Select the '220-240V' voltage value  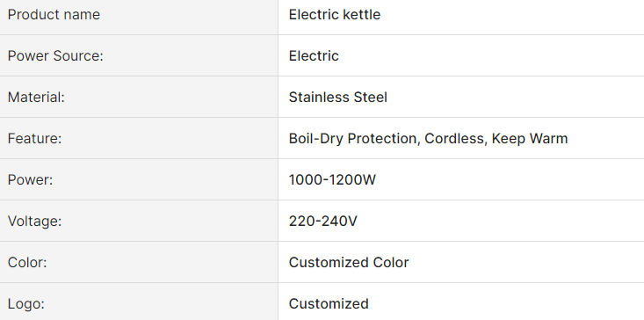[322, 222]
